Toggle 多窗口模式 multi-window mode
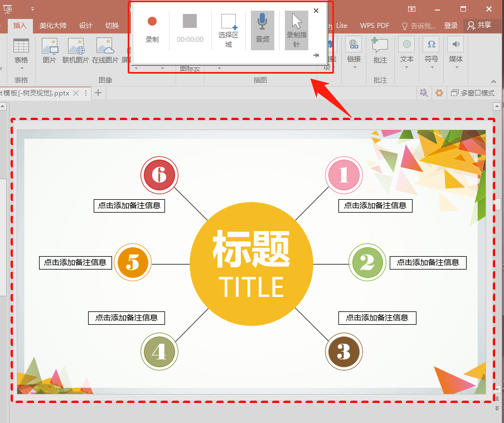The height and width of the screenshot is (423, 504). 473,93
